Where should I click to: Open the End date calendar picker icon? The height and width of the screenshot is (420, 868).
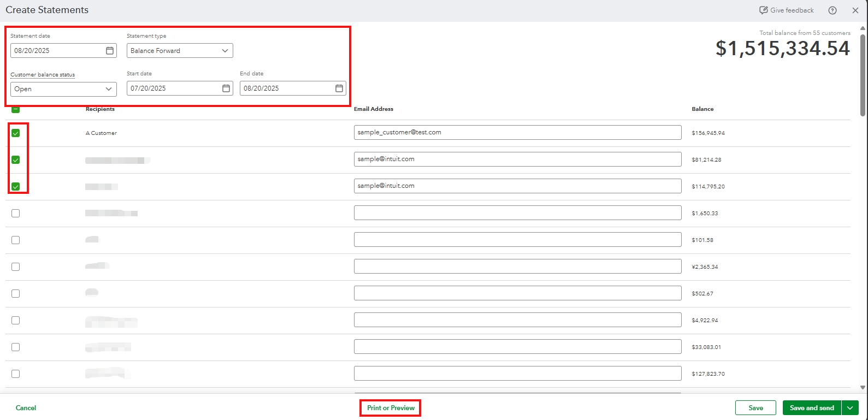pos(339,88)
